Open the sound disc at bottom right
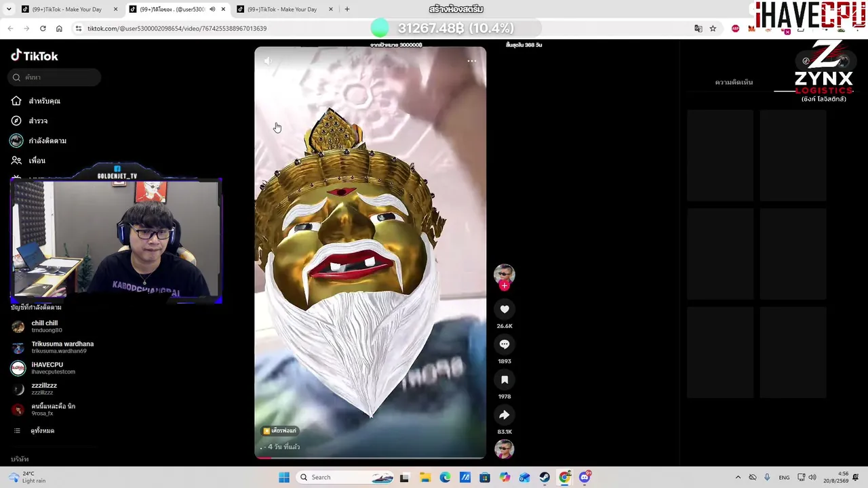This screenshot has height=488, width=868. pyautogui.click(x=504, y=449)
